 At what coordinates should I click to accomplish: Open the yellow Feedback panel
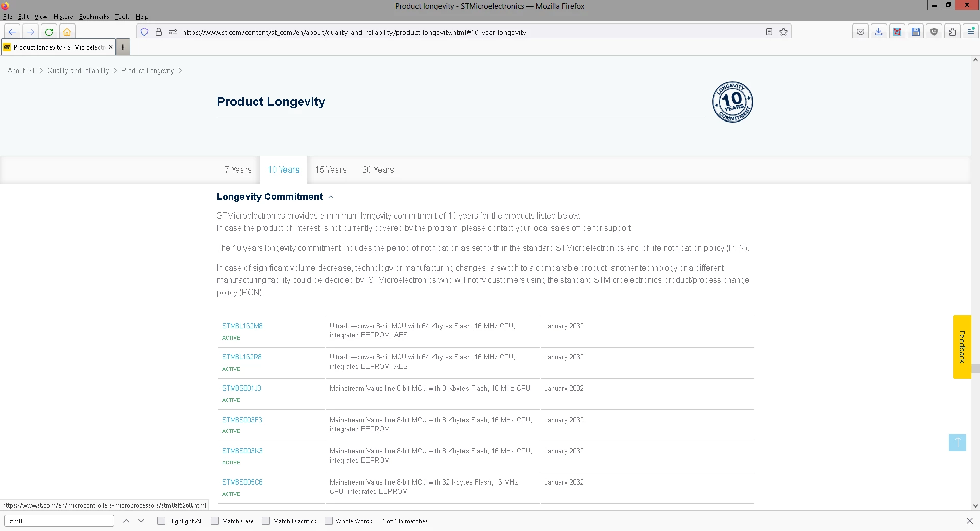(x=962, y=347)
